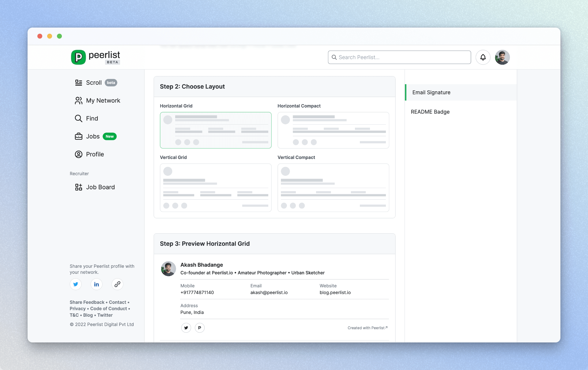
Task: Select the Vertical Grid layout
Action: pos(216,187)
